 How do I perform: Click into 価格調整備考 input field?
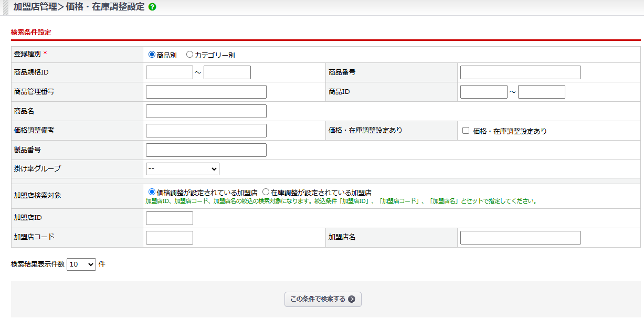206,131
